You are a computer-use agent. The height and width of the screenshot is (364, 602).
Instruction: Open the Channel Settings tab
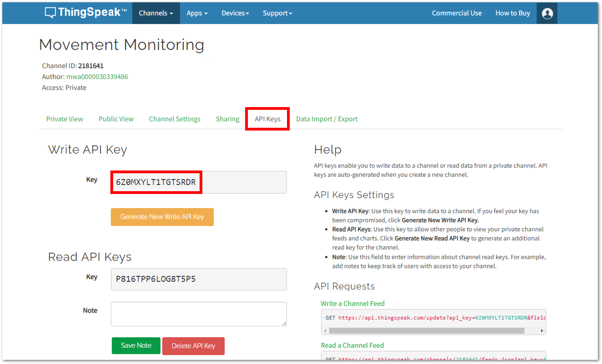click(x=175, y=119)
